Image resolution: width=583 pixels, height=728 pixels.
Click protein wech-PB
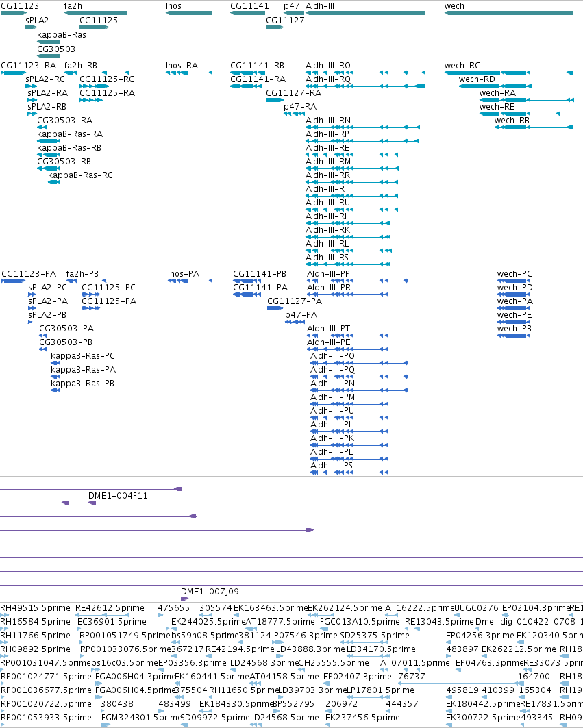tap(514, 329)
